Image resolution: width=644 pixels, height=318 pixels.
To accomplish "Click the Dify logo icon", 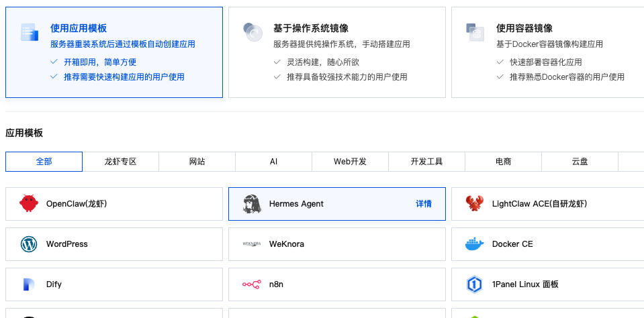I will 29,284.
